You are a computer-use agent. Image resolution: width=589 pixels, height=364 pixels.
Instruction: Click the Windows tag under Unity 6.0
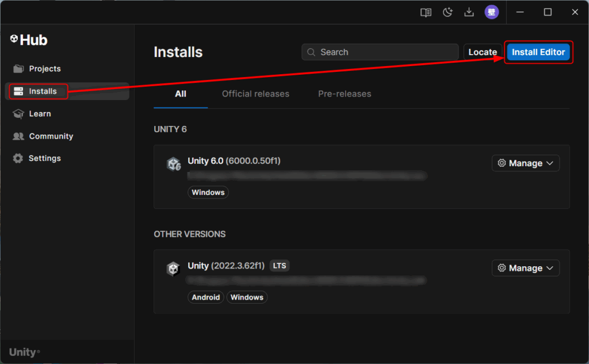click(x=208, y=192)
